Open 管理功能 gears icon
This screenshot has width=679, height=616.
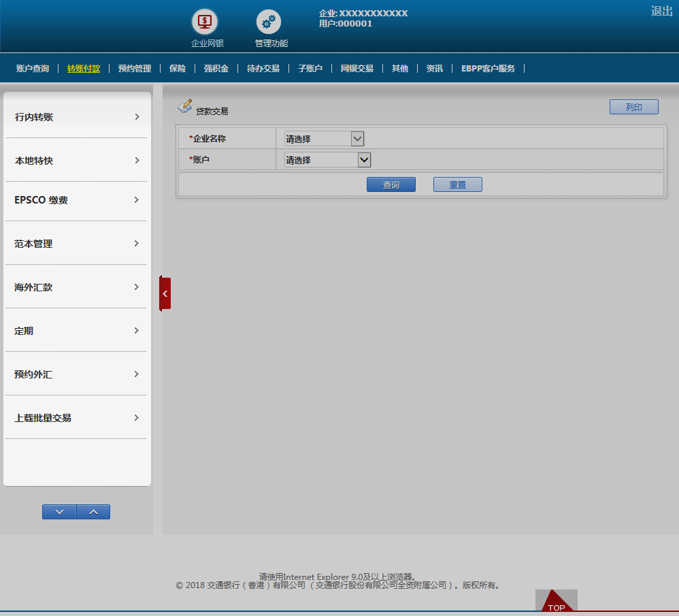pos(269,21)
